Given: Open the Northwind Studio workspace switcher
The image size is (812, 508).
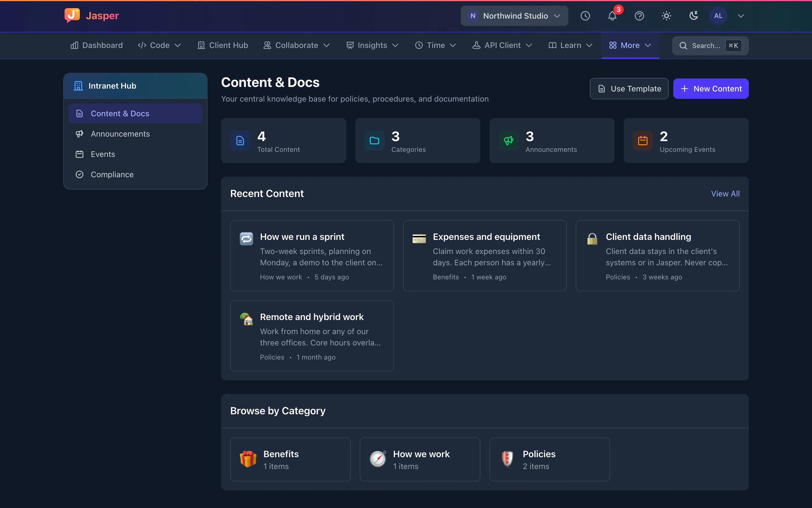Looking at the screenshot, I should click(x=514, y=16).
